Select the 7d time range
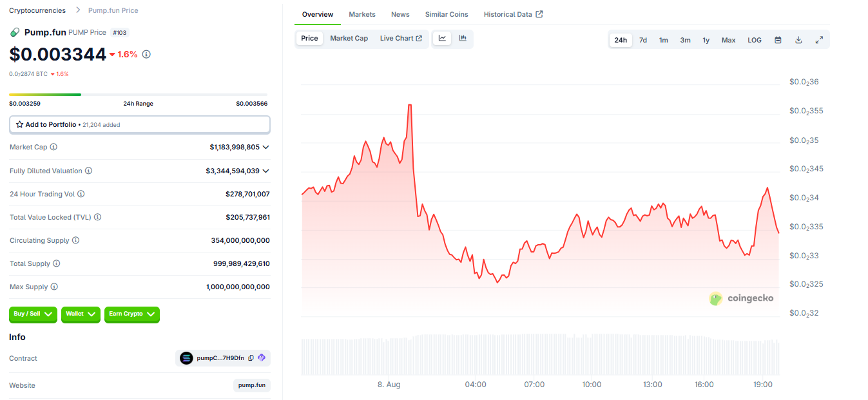Viewport: 868px width, 400px height. [x=643, y=40]
